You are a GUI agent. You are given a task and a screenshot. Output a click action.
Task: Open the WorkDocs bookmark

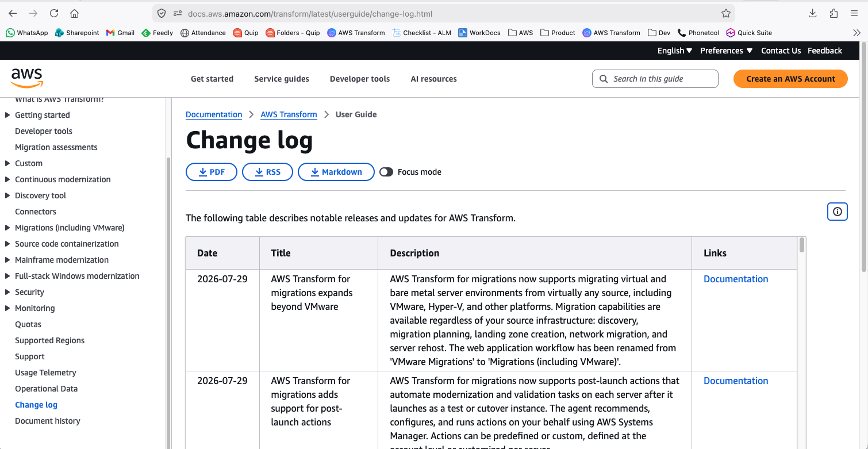pos(479,33)
